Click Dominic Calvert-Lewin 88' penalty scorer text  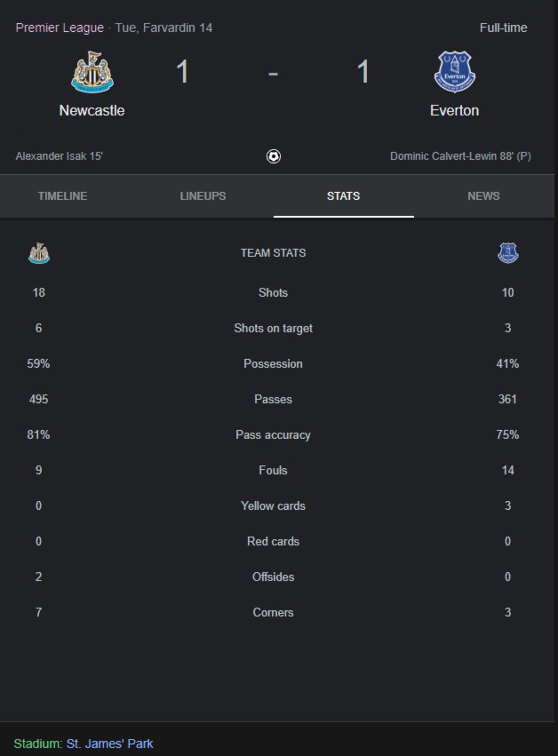(x=460, y=156)
